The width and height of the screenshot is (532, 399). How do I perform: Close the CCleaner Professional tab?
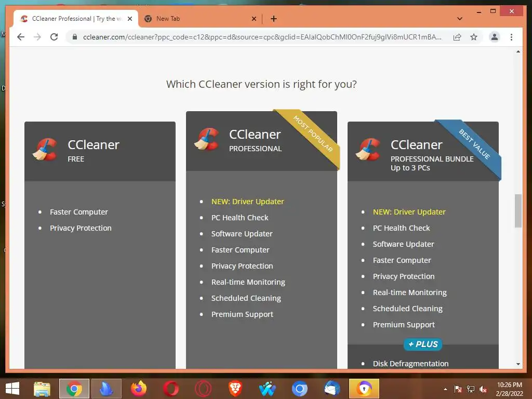(130, 19)
